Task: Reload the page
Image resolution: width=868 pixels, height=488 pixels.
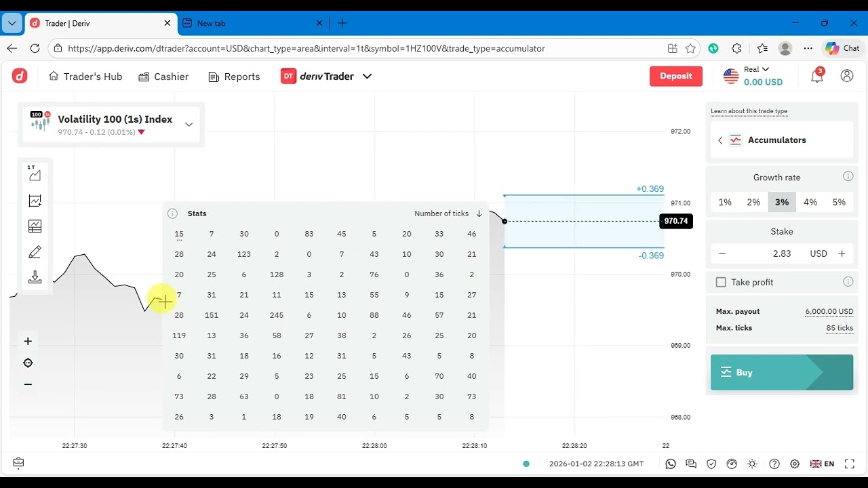Action: (35, 48)
